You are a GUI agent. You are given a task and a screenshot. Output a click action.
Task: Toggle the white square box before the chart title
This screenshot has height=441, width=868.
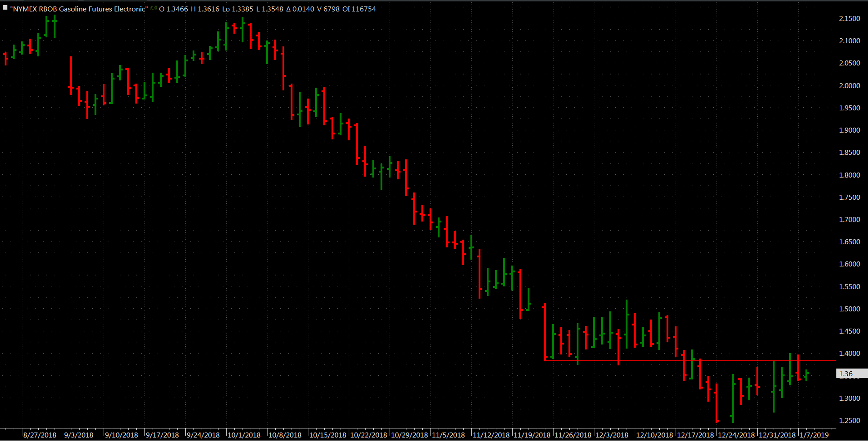point(5,7)
